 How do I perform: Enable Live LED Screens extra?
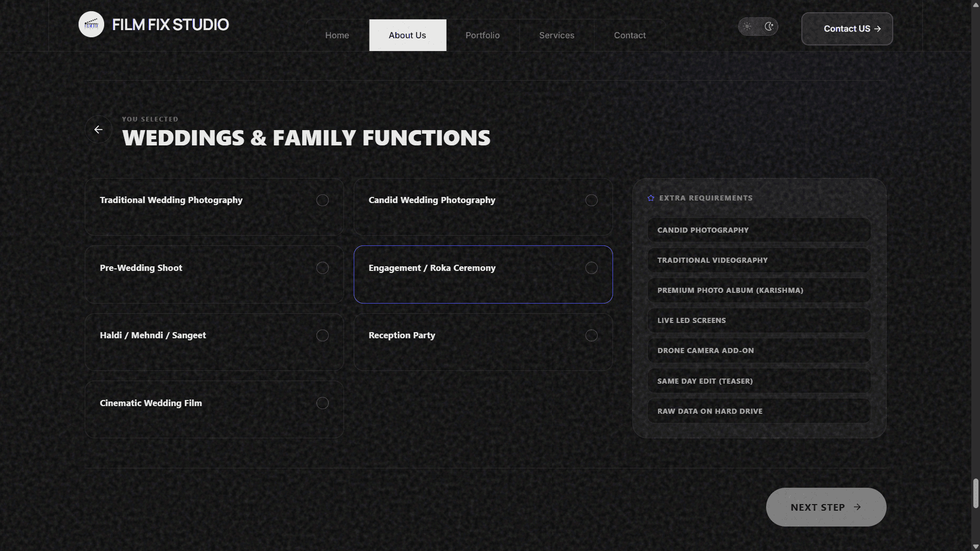[758, 320]
